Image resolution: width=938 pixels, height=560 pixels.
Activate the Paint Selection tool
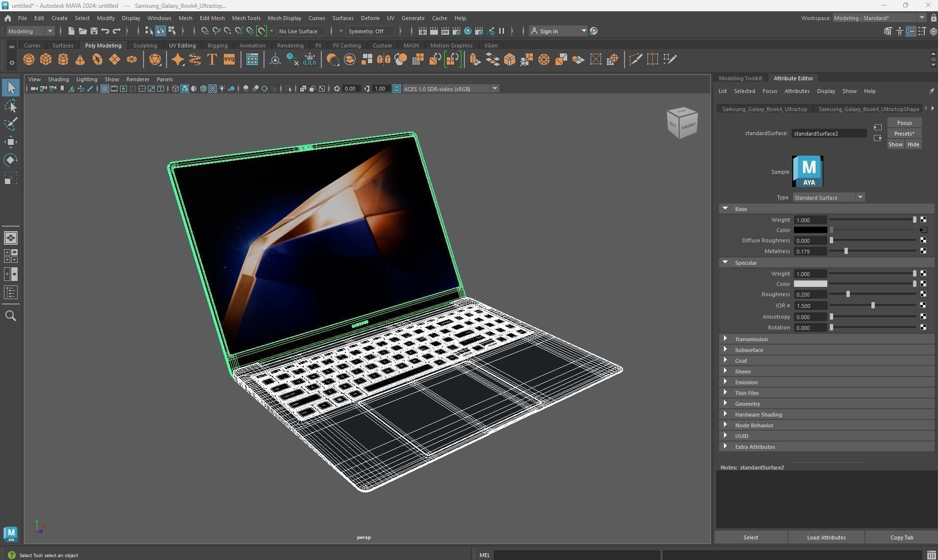(x=11, y=124)
